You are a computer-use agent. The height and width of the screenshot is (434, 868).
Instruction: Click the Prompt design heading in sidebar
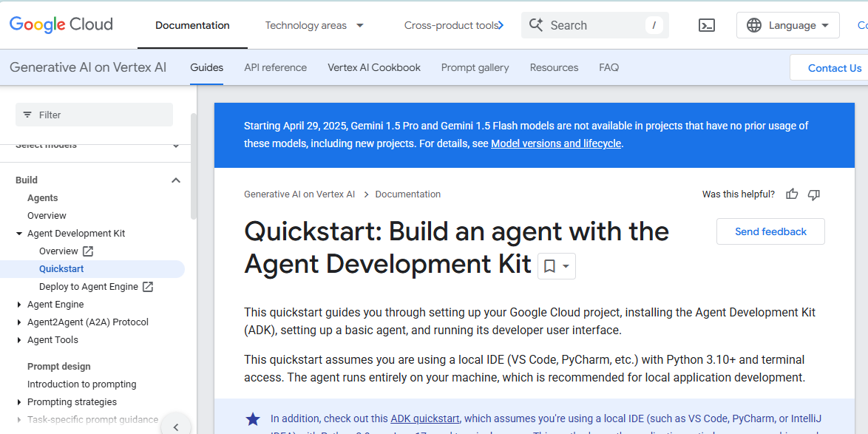tap(59, 367)
